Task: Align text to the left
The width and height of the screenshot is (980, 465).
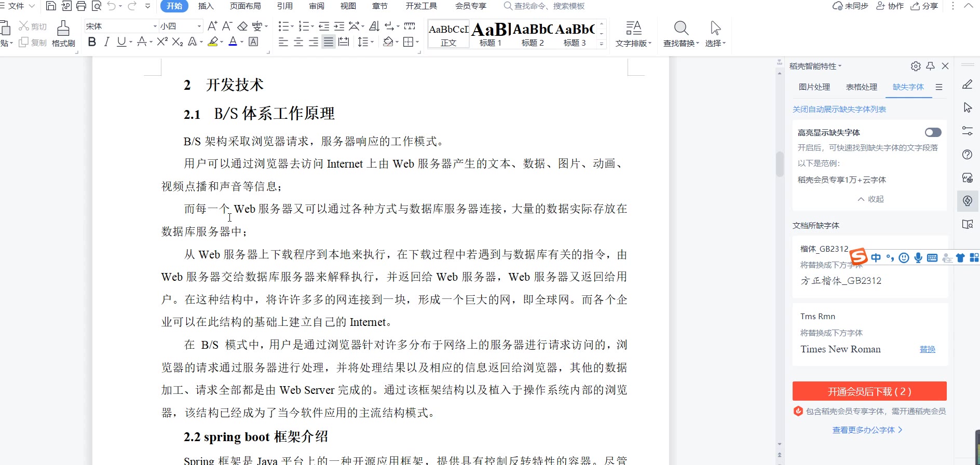Action: [283, 42]
